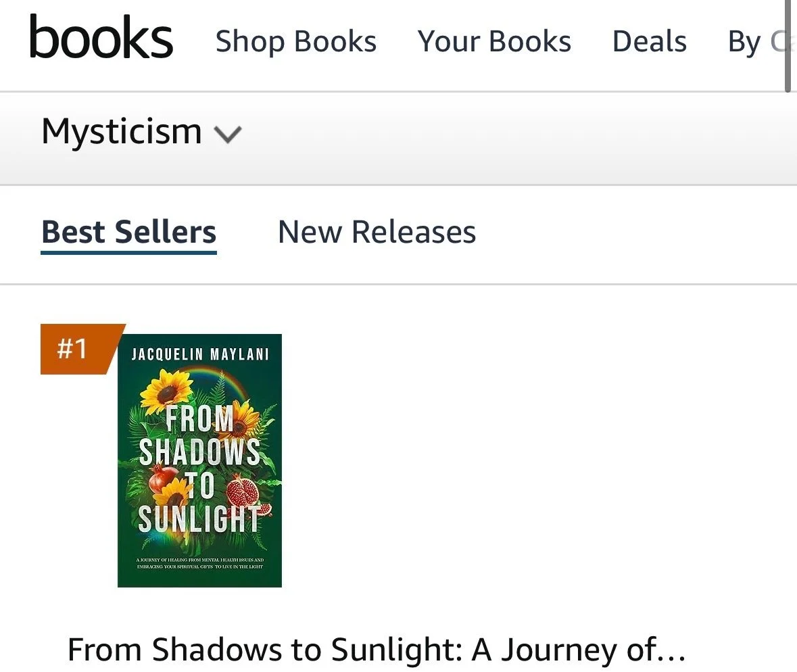The width and height of the screenshot is (797, 672).
Task: Switch to the New Releases tab
Action: point(377,233)
